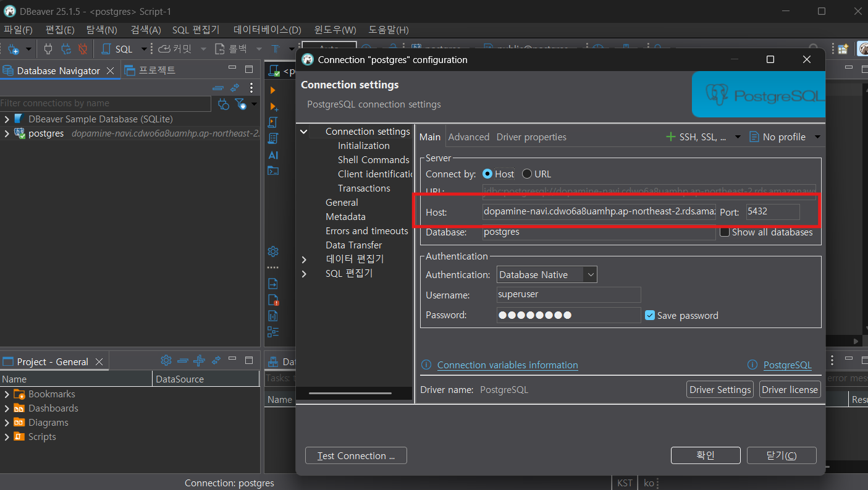Expand the Scripts folder
The image size is (868, 490).
pos(6,437)
